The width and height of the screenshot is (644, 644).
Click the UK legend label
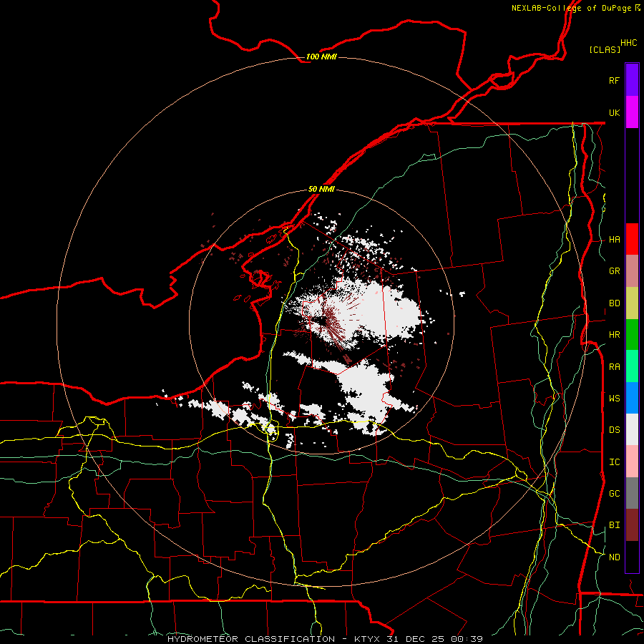[x=614, y=112]
